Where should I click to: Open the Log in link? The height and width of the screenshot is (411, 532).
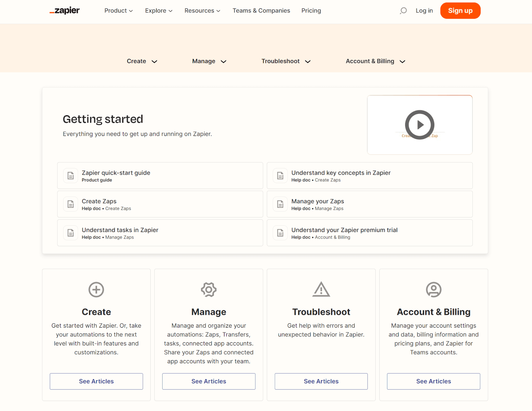424,10
